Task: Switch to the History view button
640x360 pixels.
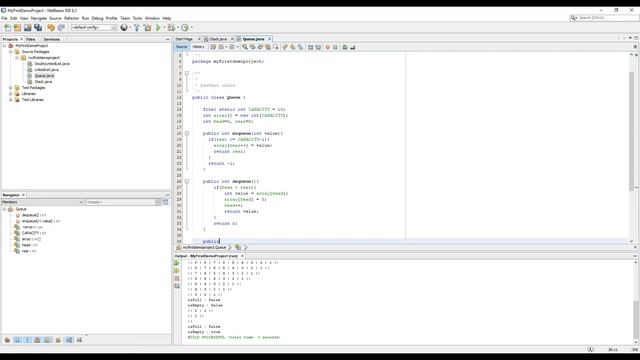Action: (198, 47)
